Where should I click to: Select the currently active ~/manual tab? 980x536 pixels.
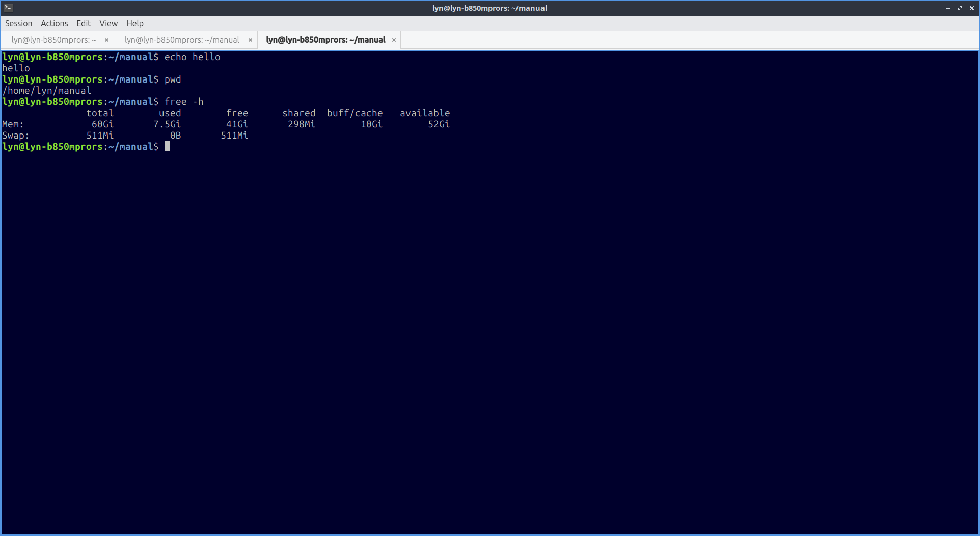point(325,40)
